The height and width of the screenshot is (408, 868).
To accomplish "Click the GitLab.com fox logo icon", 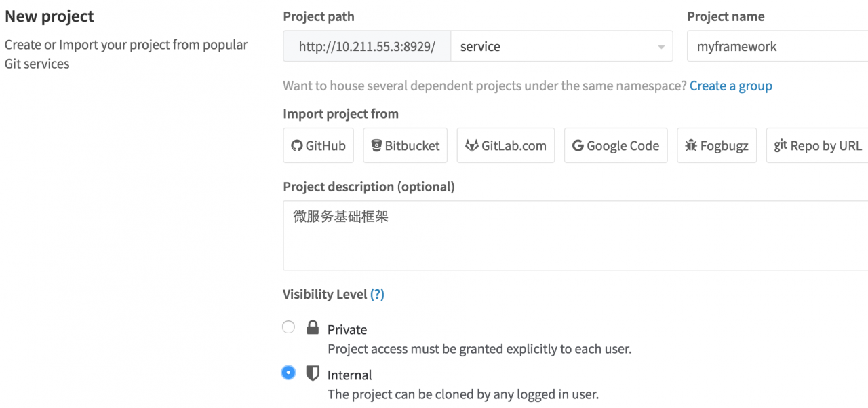I will 471,145.
